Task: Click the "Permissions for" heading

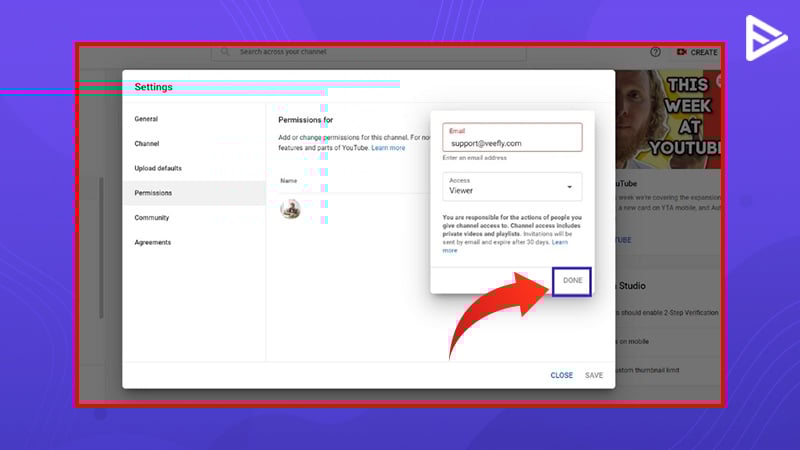Action: 305,120
